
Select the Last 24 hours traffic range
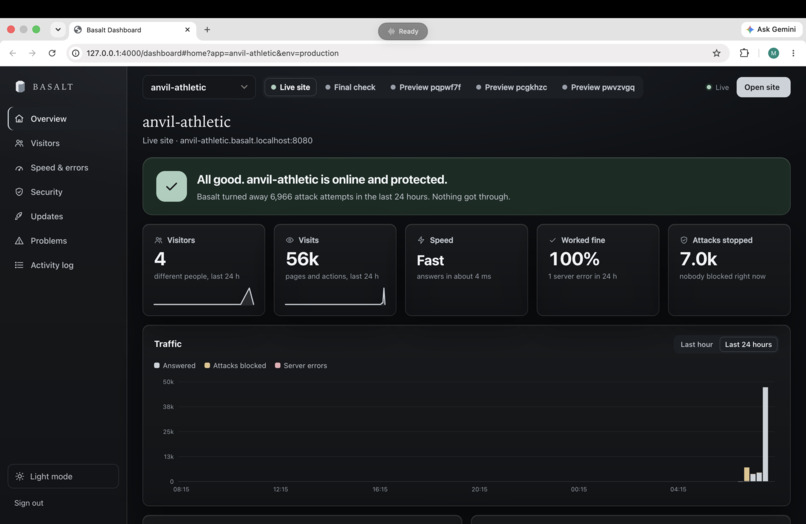pos(748,345)
